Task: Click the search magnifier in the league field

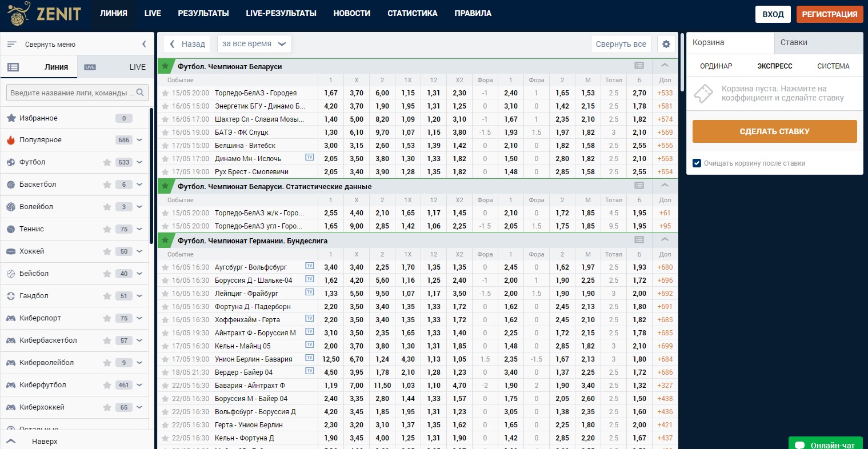Action: coord(141,93)
